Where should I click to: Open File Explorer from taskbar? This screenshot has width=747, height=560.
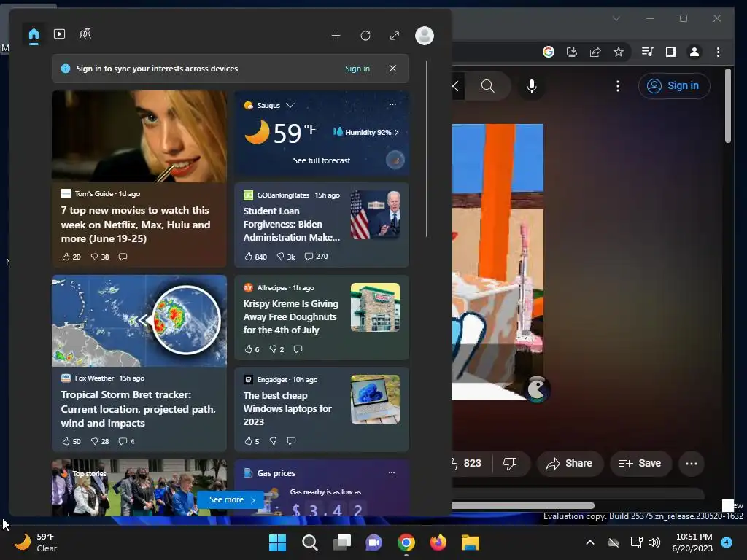471,542
